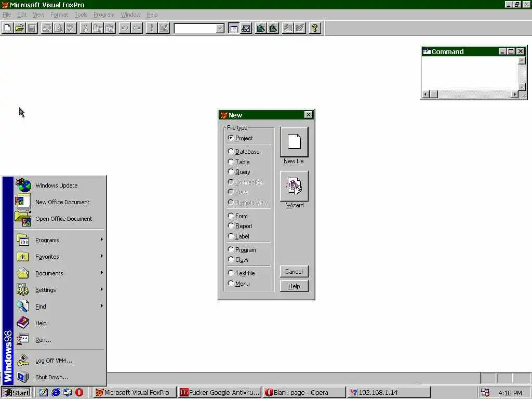Open the Data Session window icon
Screen dimensions: 532x399
point(246,28)
